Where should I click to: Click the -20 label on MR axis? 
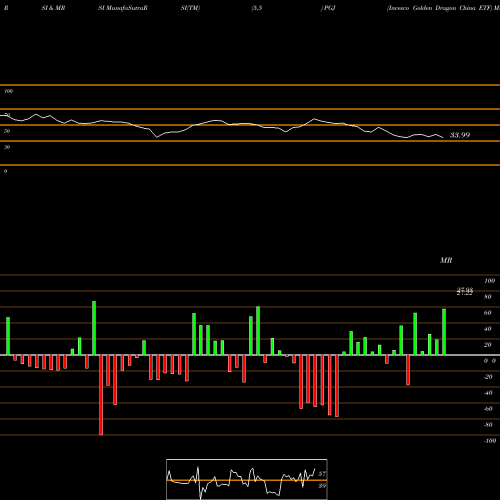click(x=488, y=377)
